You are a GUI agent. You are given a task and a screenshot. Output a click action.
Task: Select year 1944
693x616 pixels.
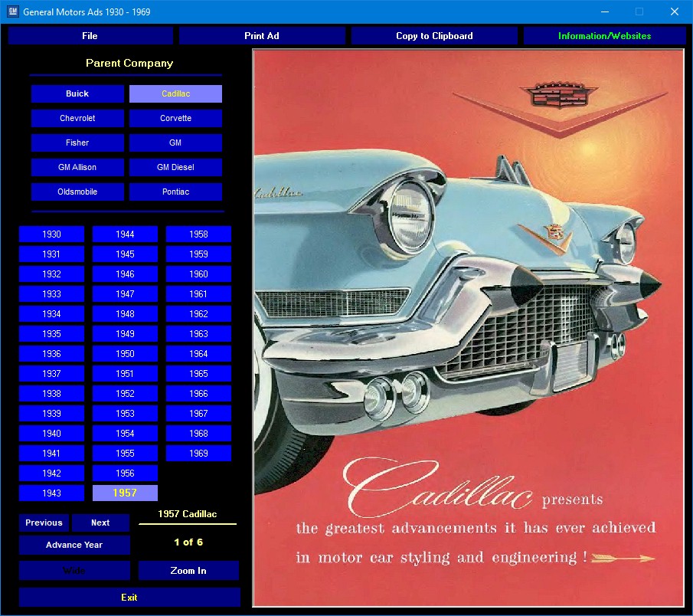coord(125,234)
